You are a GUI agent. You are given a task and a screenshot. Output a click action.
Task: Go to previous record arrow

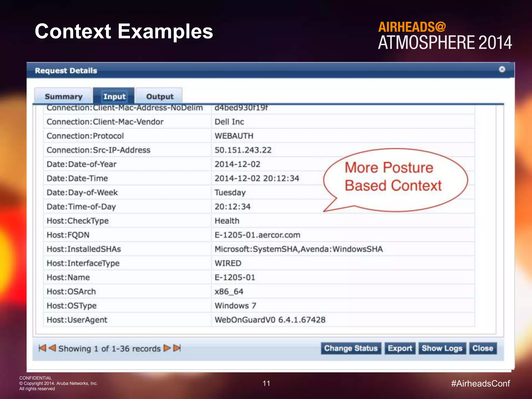52,348
